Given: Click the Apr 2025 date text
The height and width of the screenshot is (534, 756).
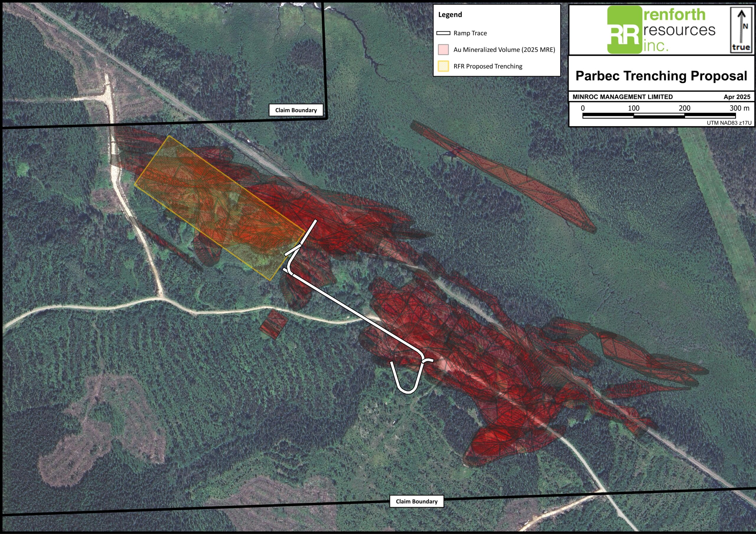Looking at the screenshot, I should click(x=737, y=97).
